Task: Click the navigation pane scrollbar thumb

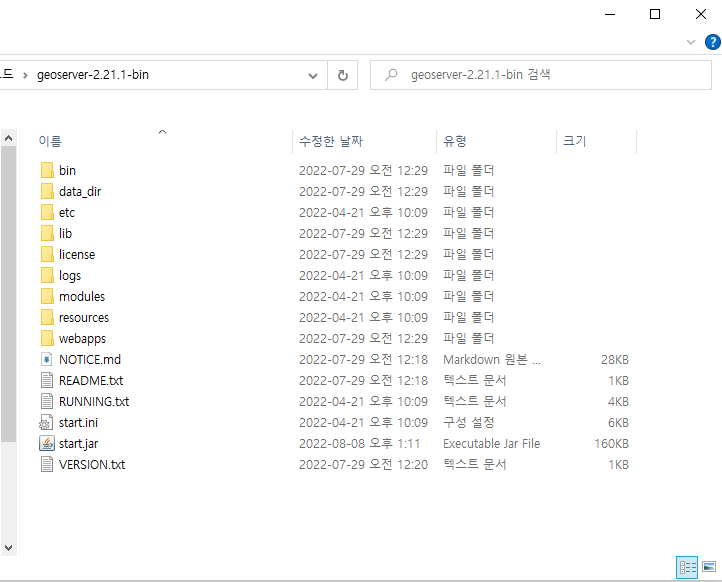Action: pos(8,295)
